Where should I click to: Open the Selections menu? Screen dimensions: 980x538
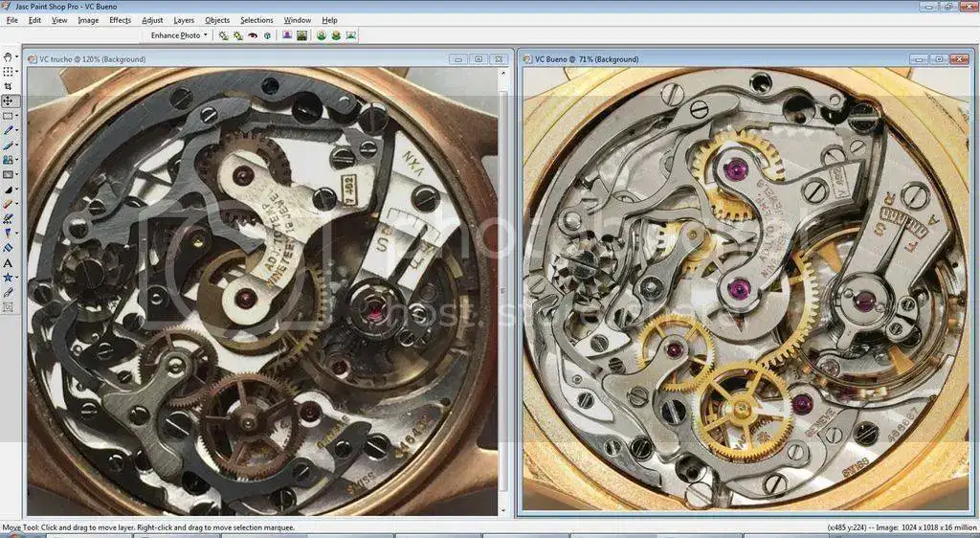[256, 20]
